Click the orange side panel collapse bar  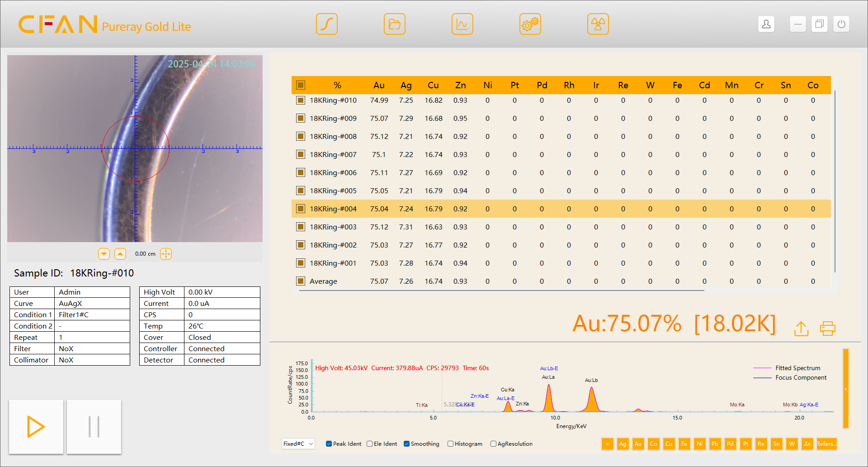(x=846, y=388)
